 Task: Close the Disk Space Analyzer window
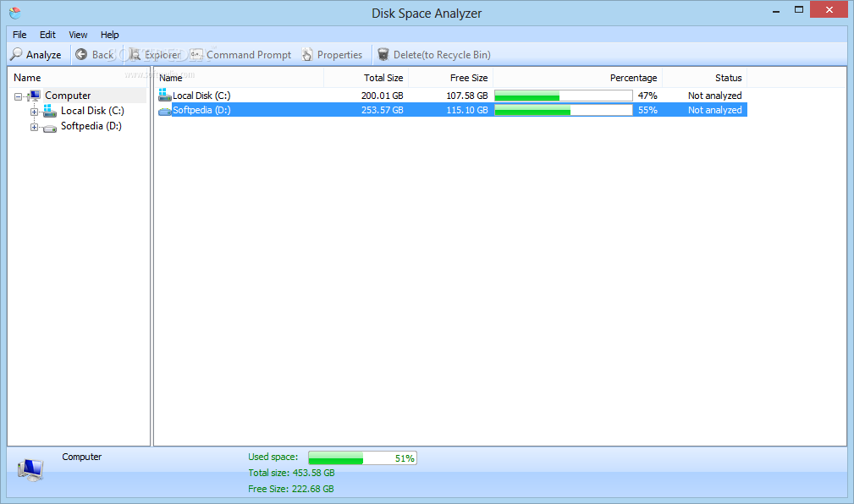[829, 10]
